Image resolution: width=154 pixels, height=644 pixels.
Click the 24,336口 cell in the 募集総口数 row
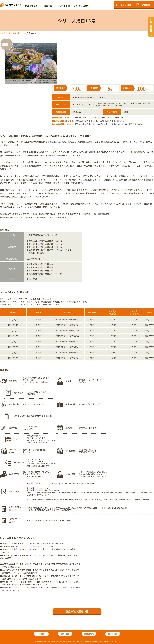pyautogui.click(x=86, y=112)
